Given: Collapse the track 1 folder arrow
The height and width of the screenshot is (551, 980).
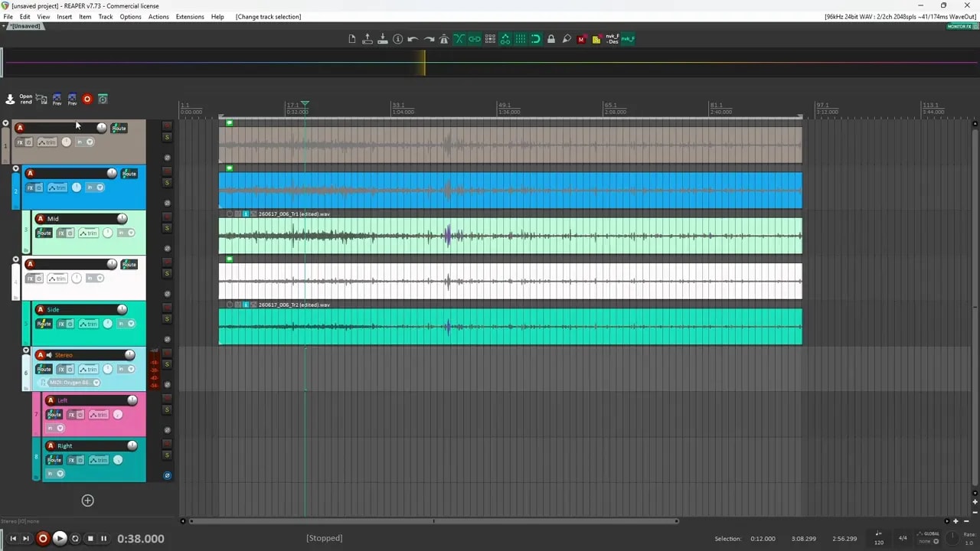Looking at the screenshot, I should [x=5, y=123].
